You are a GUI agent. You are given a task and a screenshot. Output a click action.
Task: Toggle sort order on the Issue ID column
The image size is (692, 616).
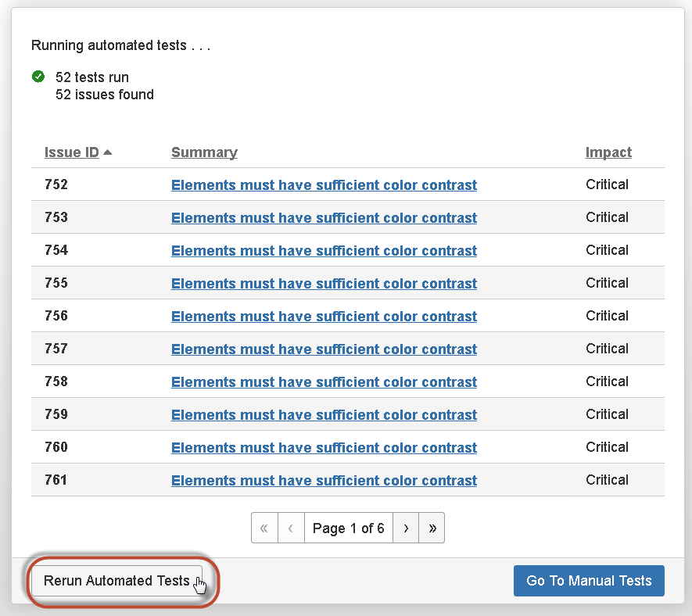[x=70, y=152]
